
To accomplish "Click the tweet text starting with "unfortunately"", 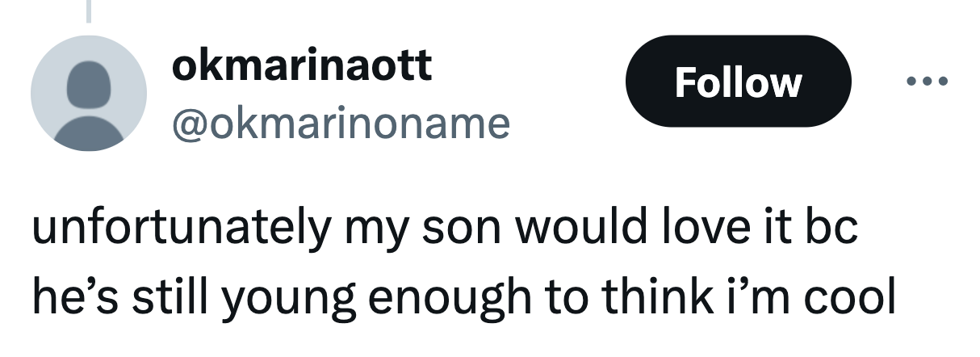I will click(x=444, y=229).
